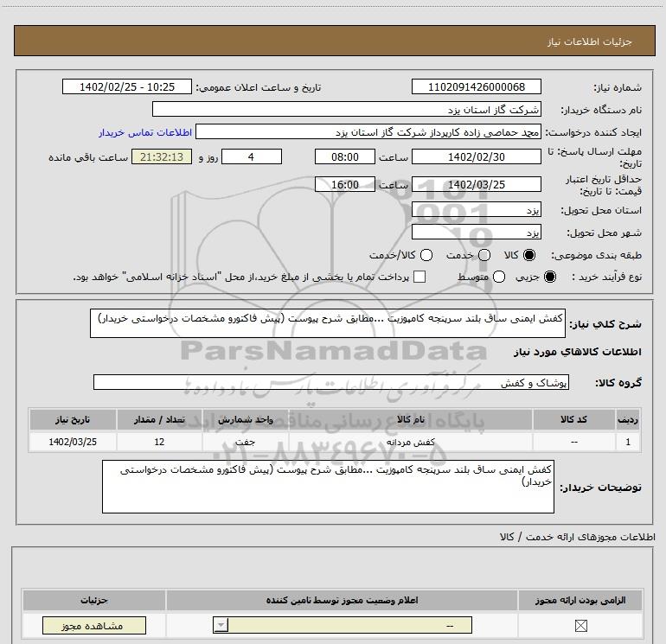
Task: Click the goods group field پوشاک و کفش
Action: point(331,382)
